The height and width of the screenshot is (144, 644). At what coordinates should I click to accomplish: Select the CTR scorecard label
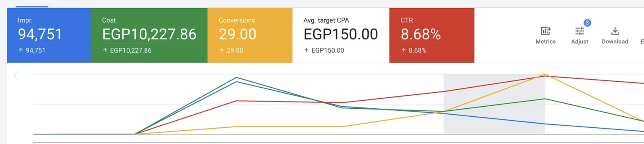pyautogui.click(x=407, y=20)
